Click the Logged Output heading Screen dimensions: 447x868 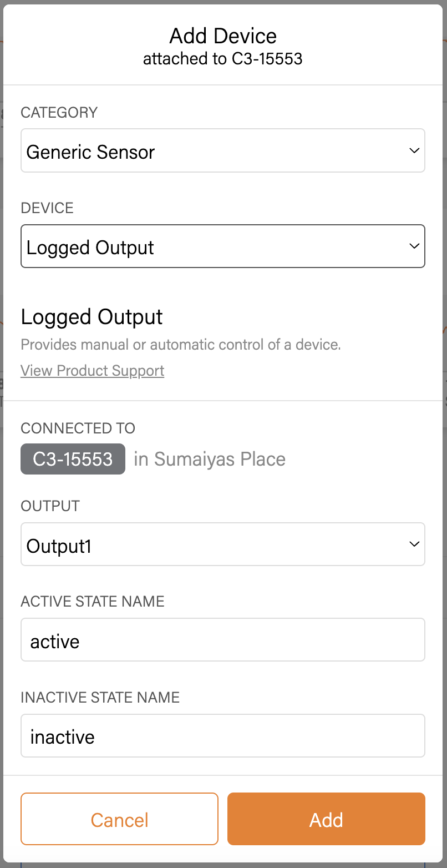(x=92, y=317)
